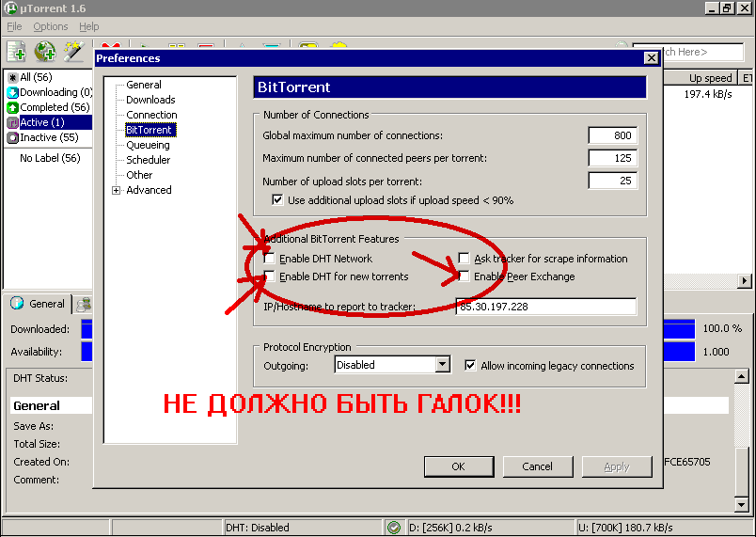Select Other in the preferences tree
The image size is (756, 537).
pyautogui.click(x=139, y=175)
